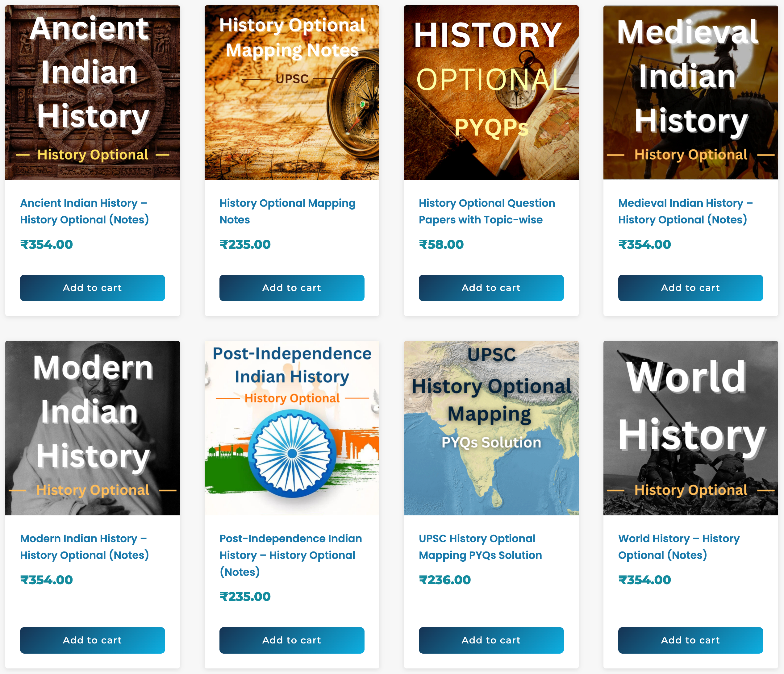Image resolution: width=784 pixels, height=674 pixels.
Task: Open 'History Optional Mapping Notes' title link
Action: pos(288,211)
